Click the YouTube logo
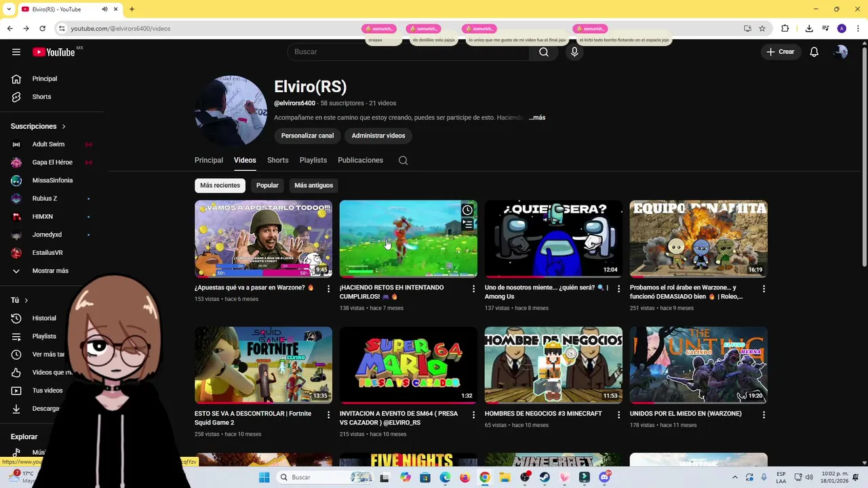The height and width of the screenshot is (488, 868). [54, 52]
